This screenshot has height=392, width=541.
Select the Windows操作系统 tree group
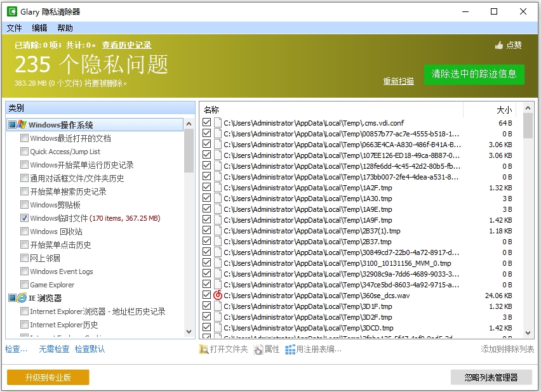pos(95,124)
